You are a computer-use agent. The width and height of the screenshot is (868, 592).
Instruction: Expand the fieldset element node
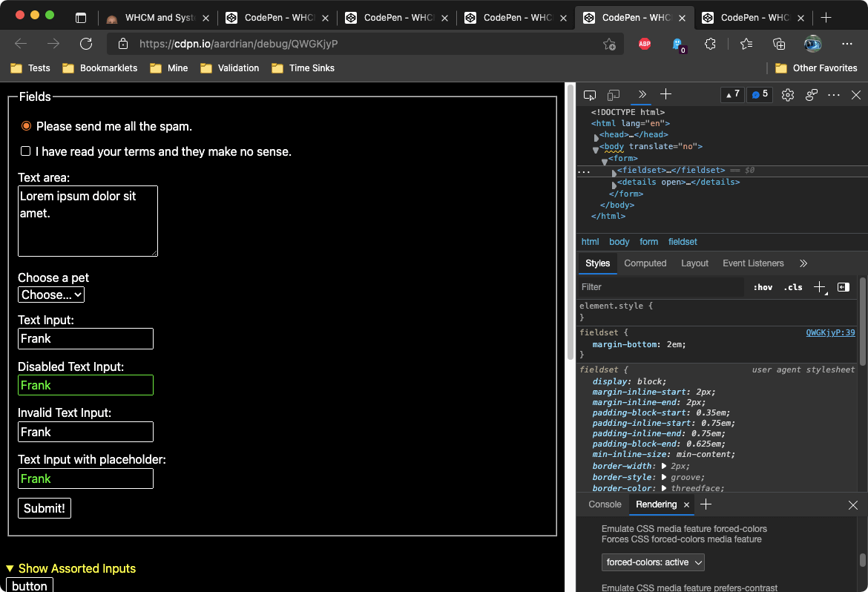[614, 174]
